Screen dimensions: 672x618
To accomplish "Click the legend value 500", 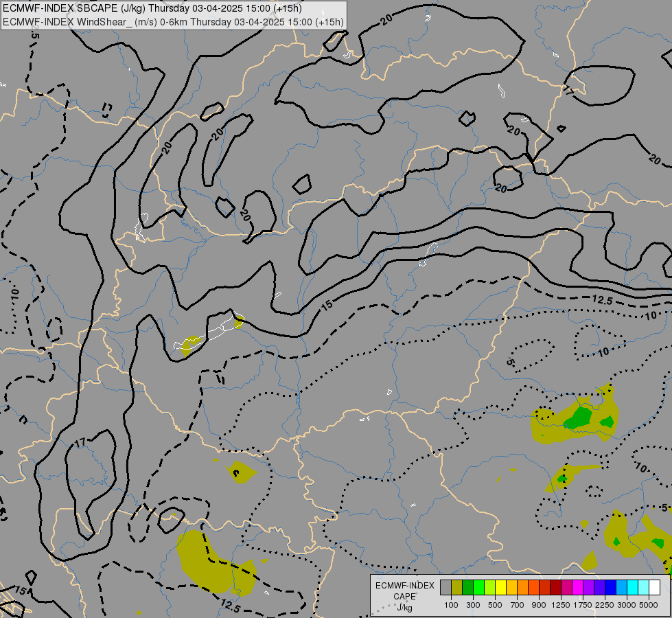I will [x=495, y=605].
